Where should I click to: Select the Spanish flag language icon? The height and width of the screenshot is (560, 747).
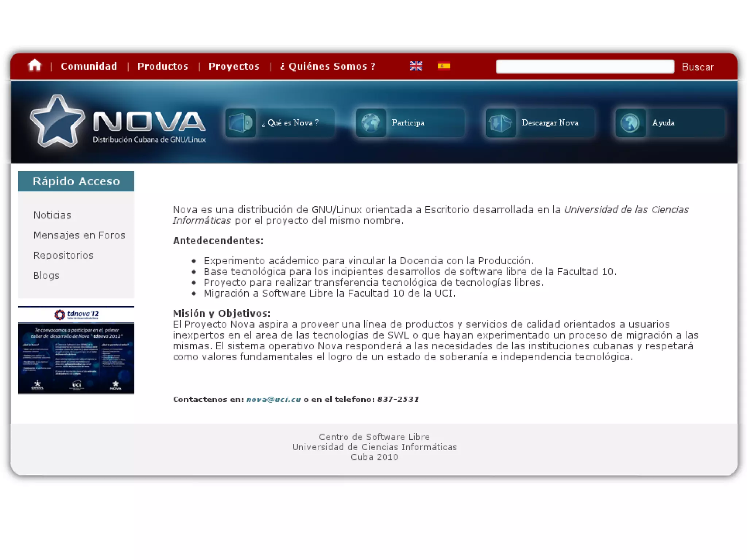point(444,66)
